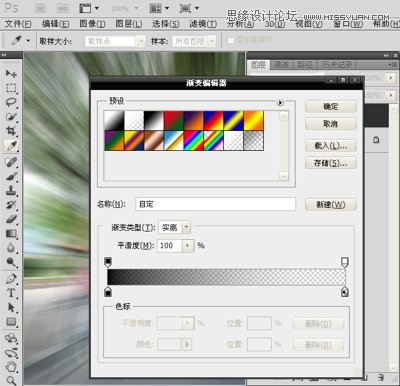
Task: Select the left color stop below gradient bar
Action: 108,291
